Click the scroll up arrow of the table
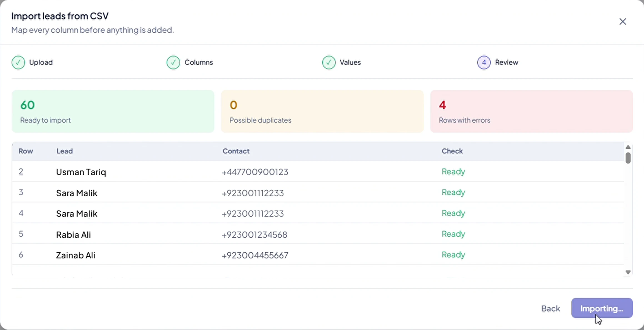Image resolution: width=644 pixels, height=330 pixels. point(628,147)
